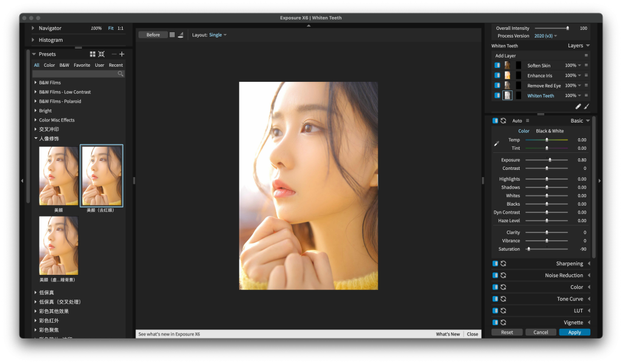The height and width of the screenshot is (364, 622).
Task: Close the what's new notification bar
Action: (473, 334)
